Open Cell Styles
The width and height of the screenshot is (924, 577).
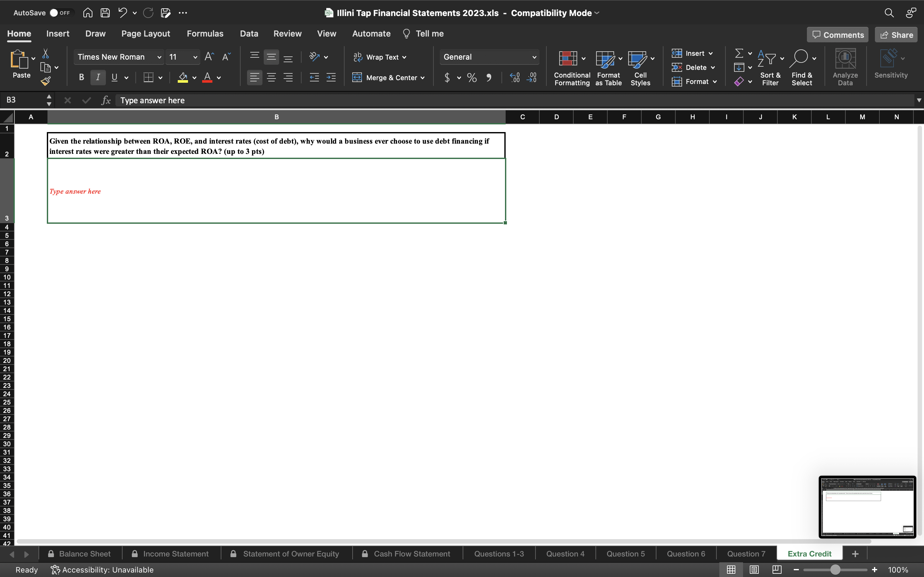click(x=639, y=67)
